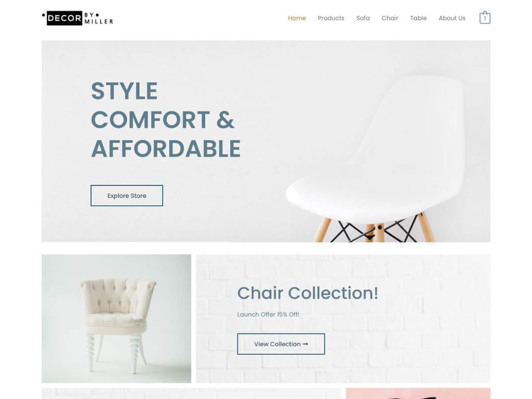This screenshot has height=399, width=532.
Task: Click the Explore Store button
Action: tap(127, 195)
